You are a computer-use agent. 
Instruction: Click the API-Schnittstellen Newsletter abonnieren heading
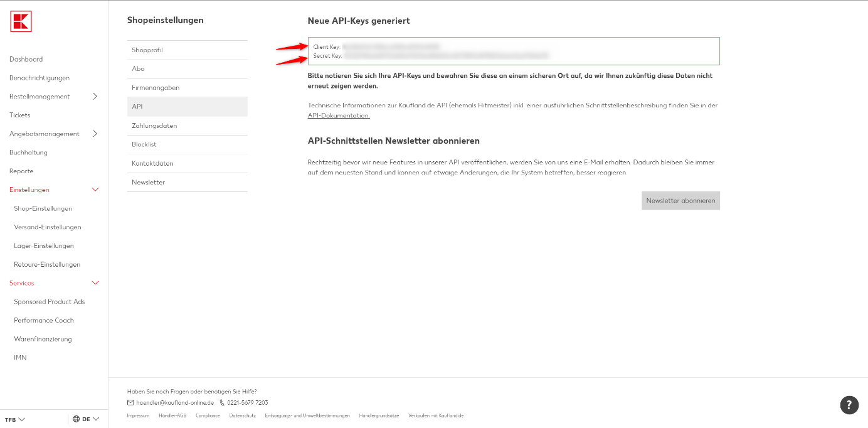coord(394,141)
